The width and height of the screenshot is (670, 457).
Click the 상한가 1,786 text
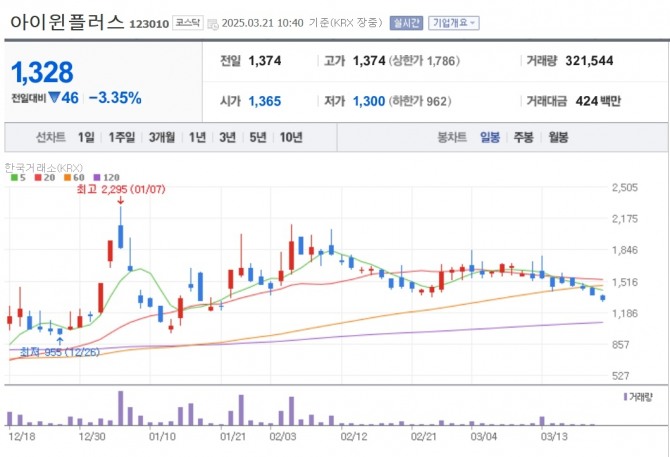point(424,61)
